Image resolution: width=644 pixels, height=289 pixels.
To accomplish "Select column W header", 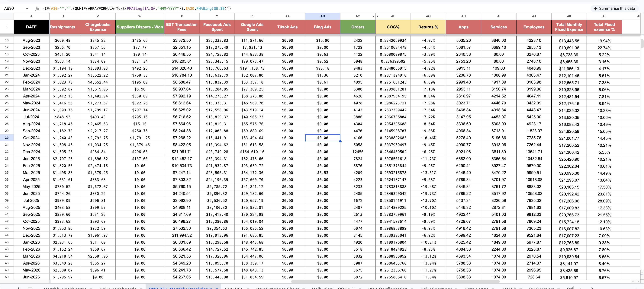I will click(140, 16).
